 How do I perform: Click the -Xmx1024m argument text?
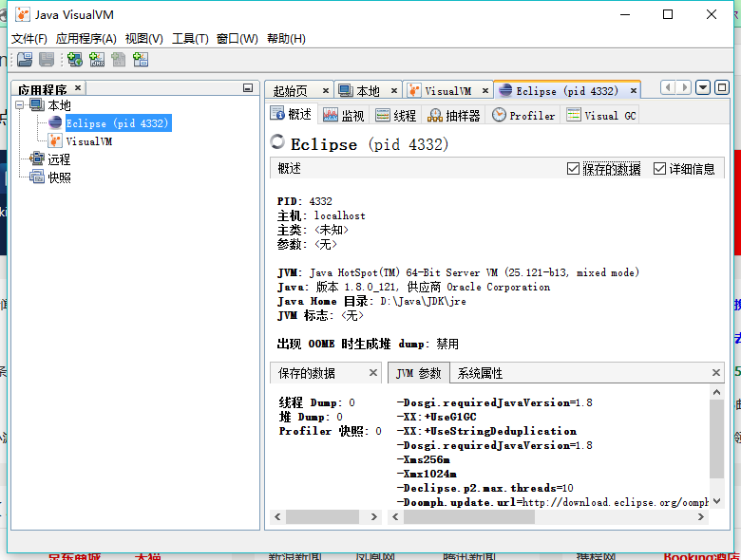click(427, 474)
